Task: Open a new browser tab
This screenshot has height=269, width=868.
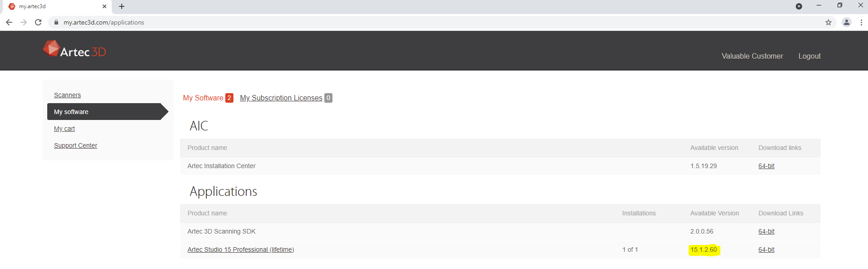Action: [122, 6]
